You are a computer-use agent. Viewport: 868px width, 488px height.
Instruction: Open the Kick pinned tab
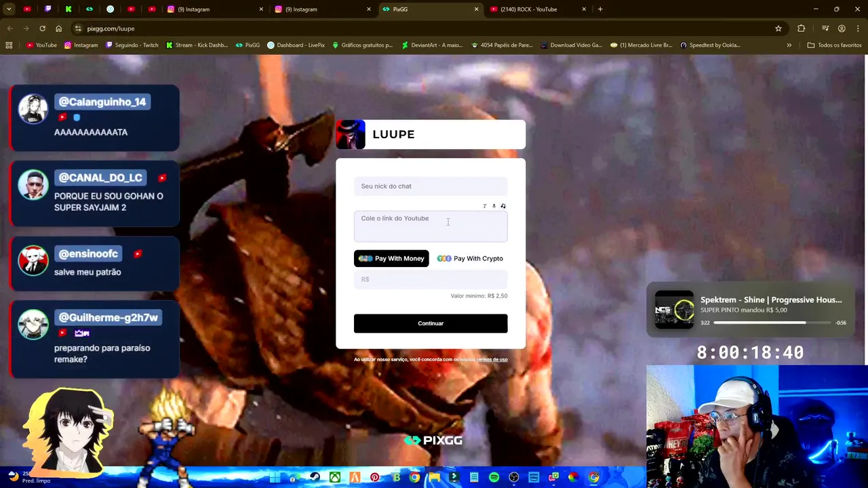(68, 9)
